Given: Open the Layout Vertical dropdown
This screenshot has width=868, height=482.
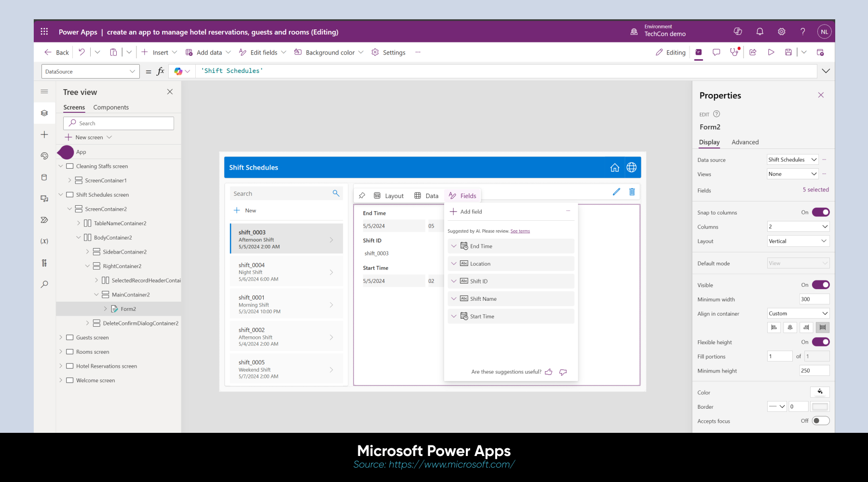Looking at the screenshot, I should (x=799, y=241).
